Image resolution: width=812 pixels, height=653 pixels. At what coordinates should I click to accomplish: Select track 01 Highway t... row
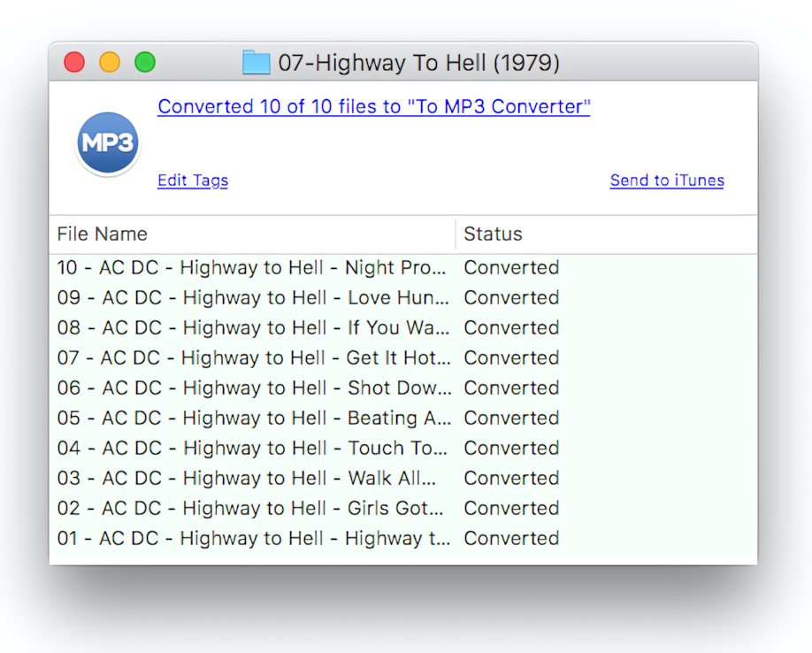pyautogui.click(x=403, y=538)
